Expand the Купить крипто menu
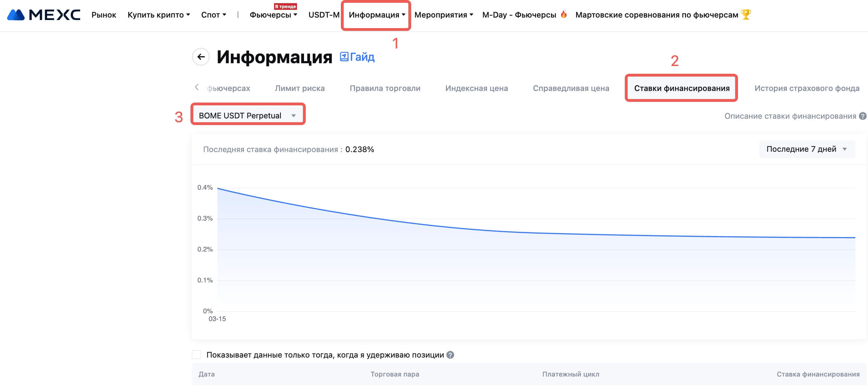This screenshot has width=868, height=392. (158, 15)
